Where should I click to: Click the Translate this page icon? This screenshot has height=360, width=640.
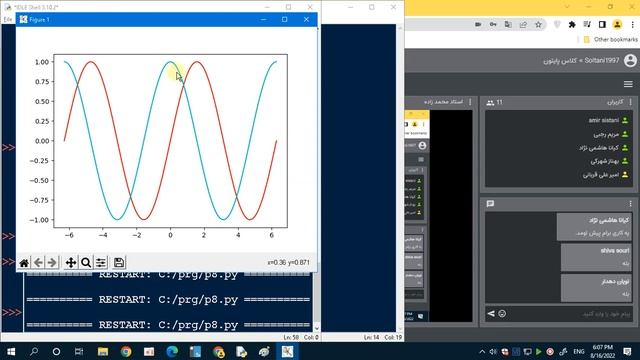[x=508, y=24]
